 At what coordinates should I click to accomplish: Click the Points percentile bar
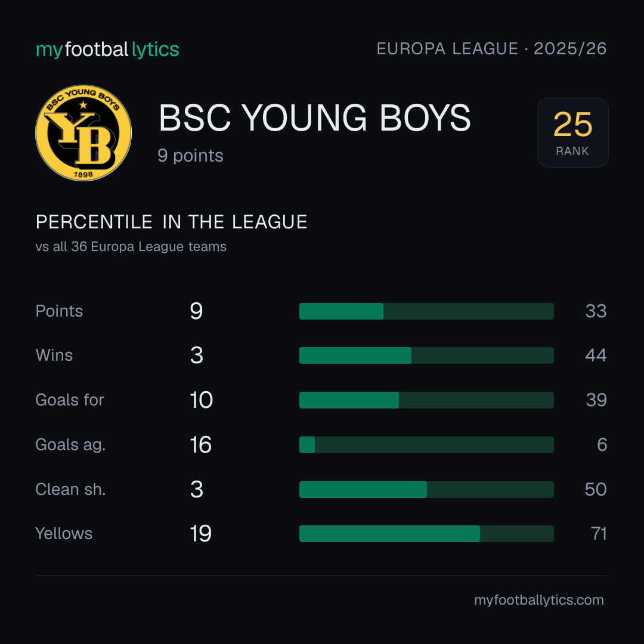426,311
